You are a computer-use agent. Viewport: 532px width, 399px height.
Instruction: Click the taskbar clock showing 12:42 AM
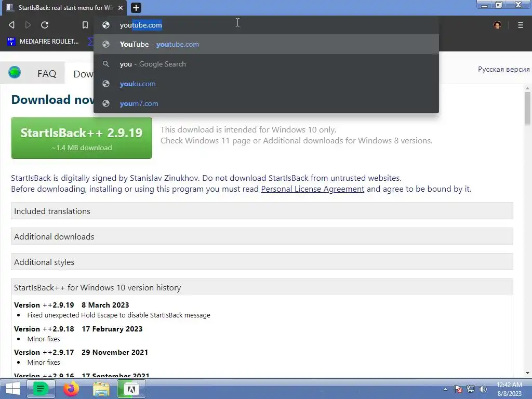[x=509, y=389]
